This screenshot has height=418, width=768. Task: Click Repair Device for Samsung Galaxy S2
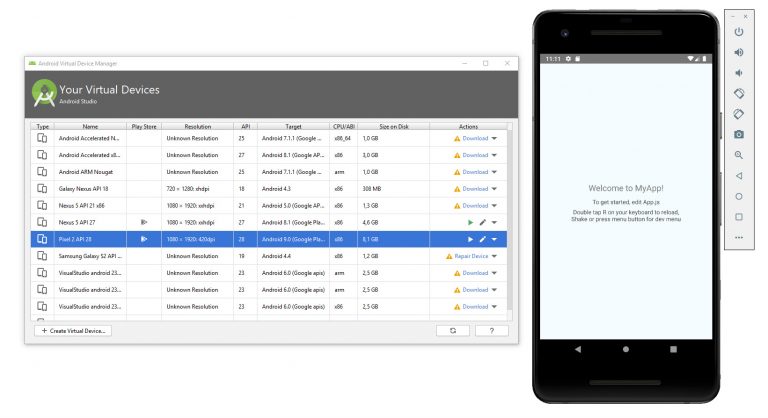[x=465, y=256]
